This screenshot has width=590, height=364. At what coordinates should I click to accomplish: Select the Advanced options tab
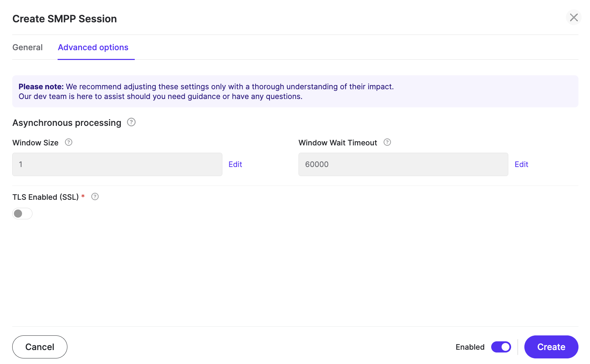(x=93, y=47)
